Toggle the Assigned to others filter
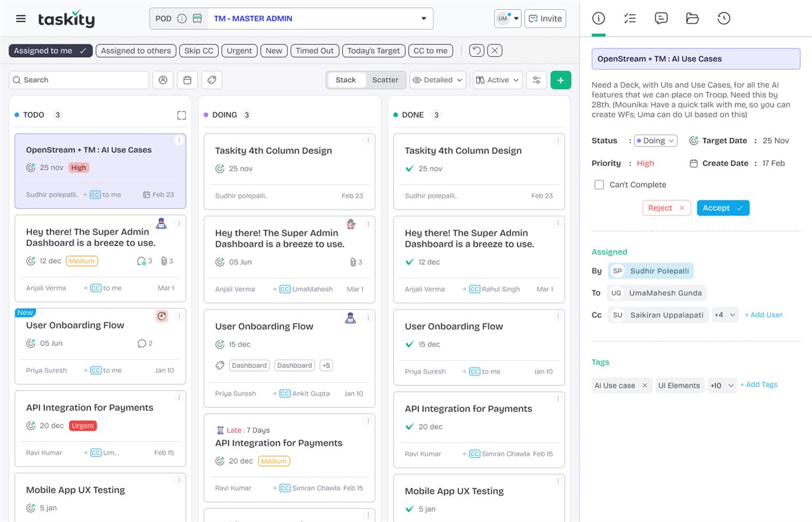The image size is (812, 522). tap(136, 50)
